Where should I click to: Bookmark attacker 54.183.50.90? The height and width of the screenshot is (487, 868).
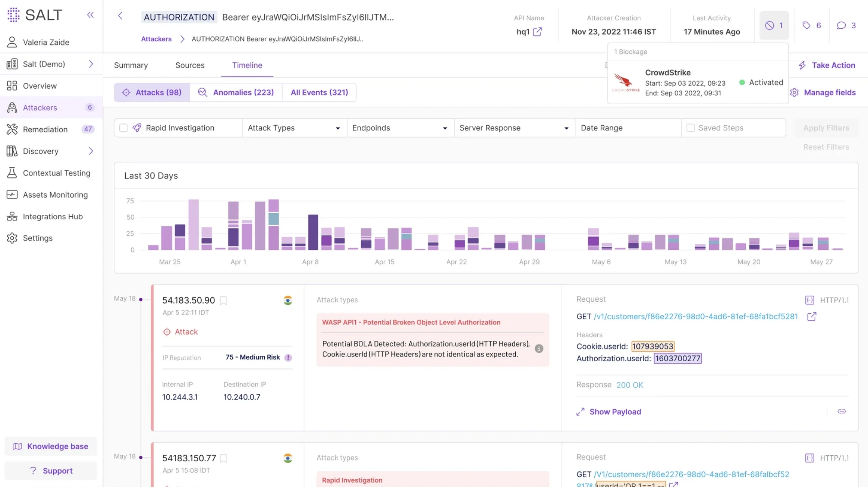coord(224,300)
